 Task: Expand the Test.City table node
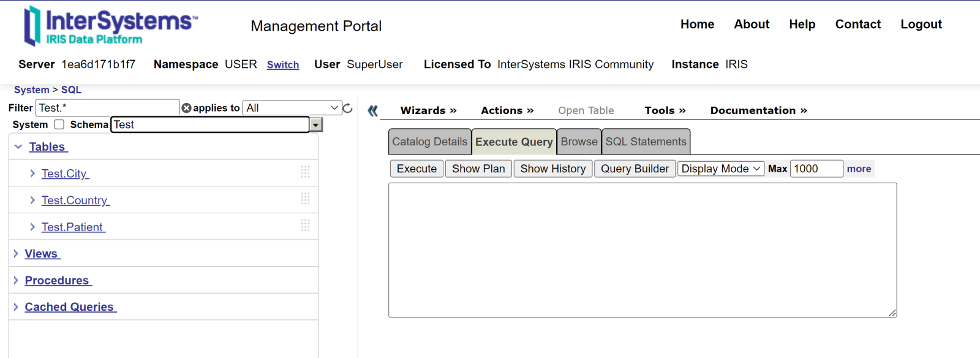tap(32, 173)
